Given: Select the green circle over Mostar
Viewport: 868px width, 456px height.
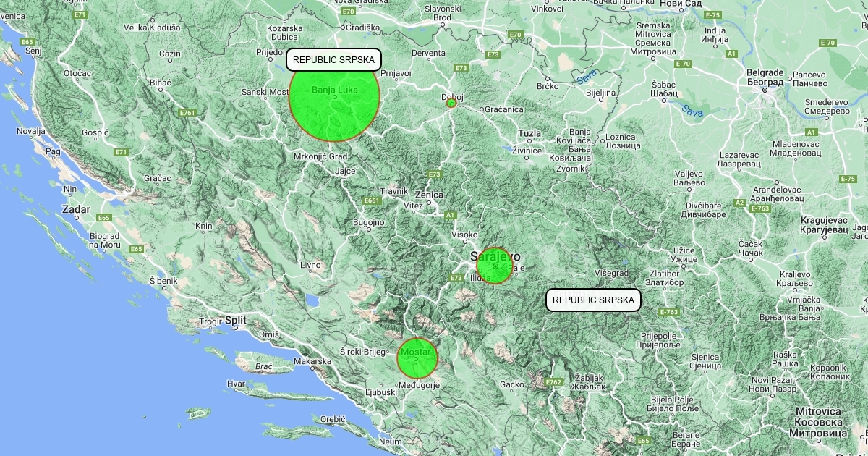Looking at the screenshot, I should [417, 358].
